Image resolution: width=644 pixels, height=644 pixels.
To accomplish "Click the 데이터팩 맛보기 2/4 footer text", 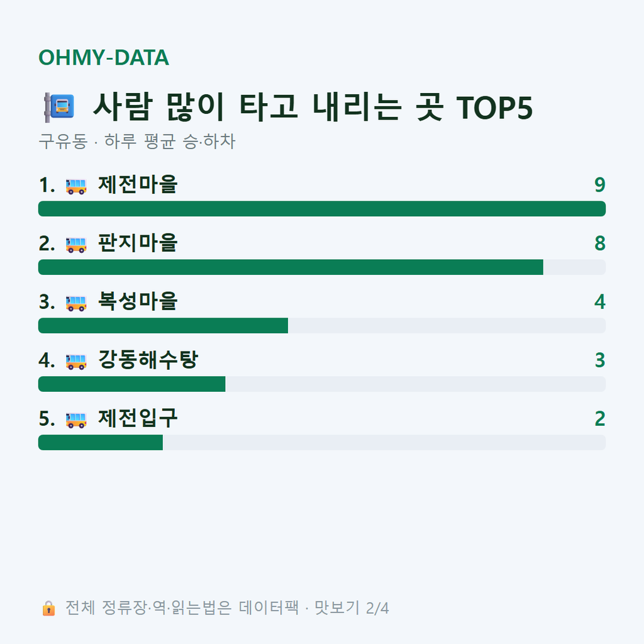I will point(227,608).
